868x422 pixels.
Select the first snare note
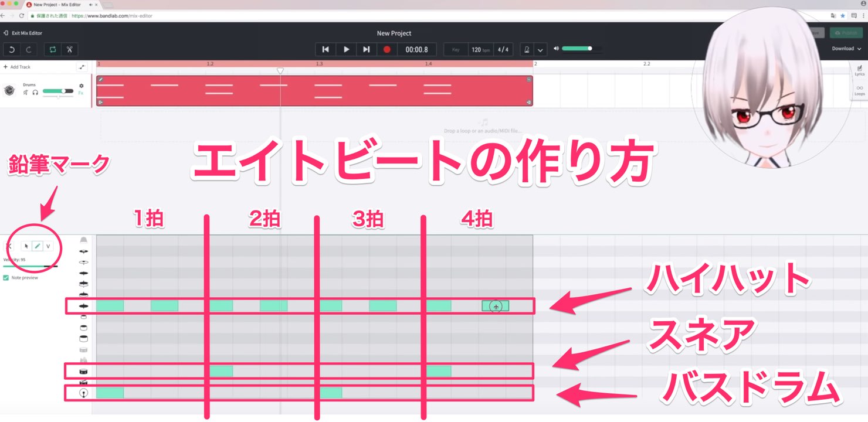(221, 371)
